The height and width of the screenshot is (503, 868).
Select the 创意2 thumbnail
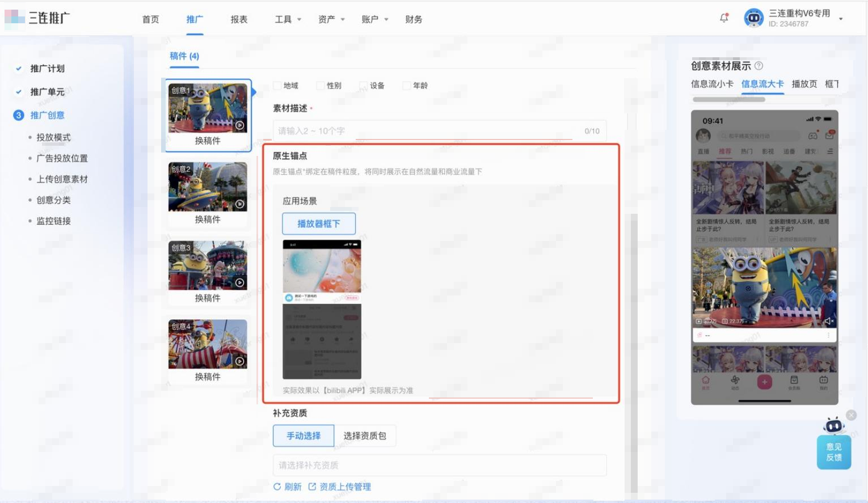pos(208,187)
